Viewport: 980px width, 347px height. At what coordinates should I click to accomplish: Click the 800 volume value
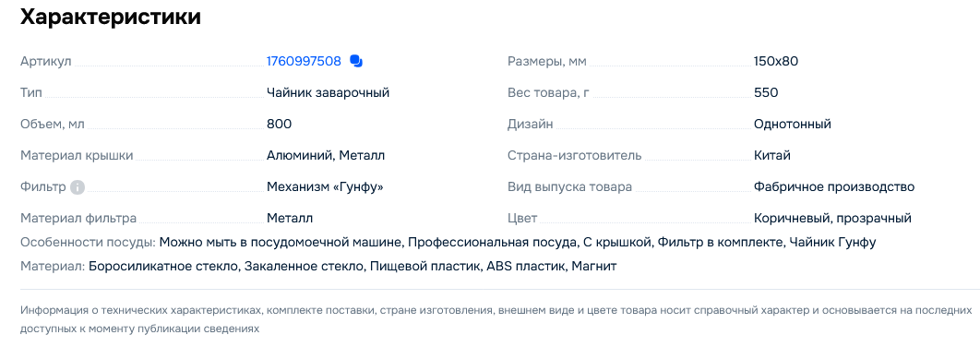pos(279,124)
